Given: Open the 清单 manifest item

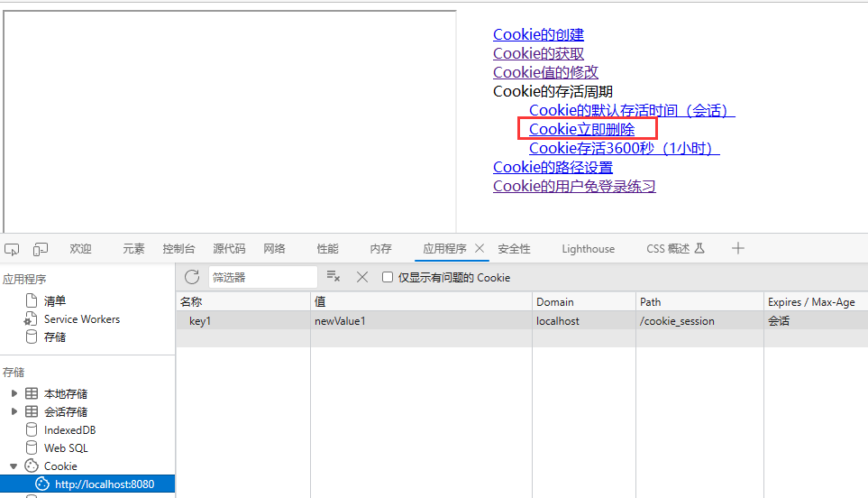Looking at the screenshot, I should pos(55,300).
